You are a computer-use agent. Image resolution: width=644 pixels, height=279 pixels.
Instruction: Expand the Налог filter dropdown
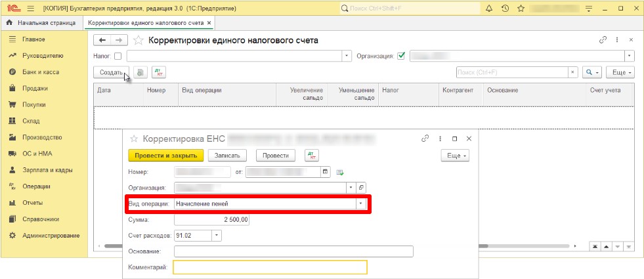click(347, 56)
